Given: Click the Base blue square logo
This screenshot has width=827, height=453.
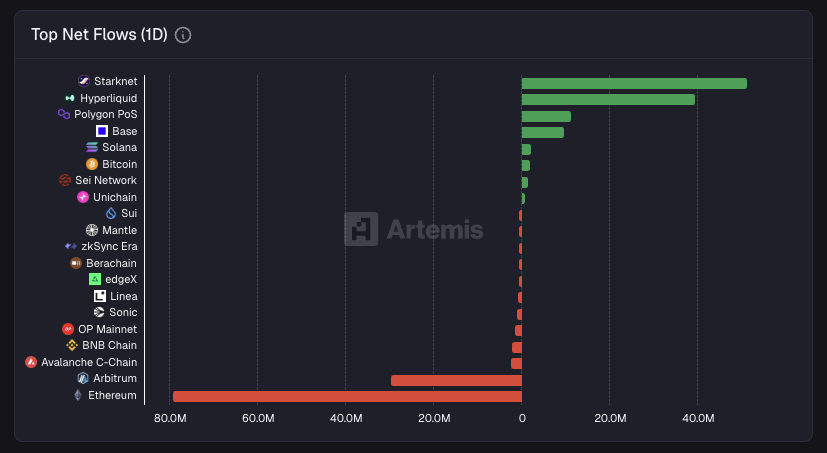Looking at the screenshot, I should tap(102, 131).
